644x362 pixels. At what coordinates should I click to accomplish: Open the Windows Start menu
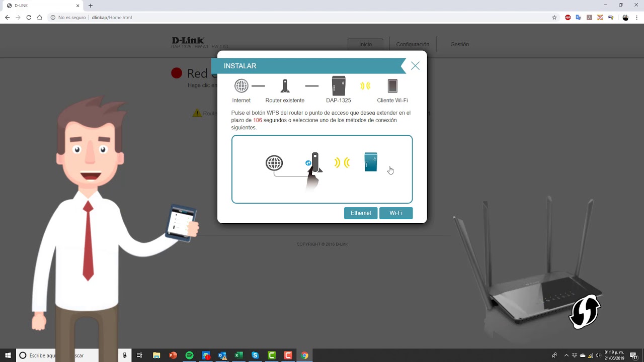point(8,355)
